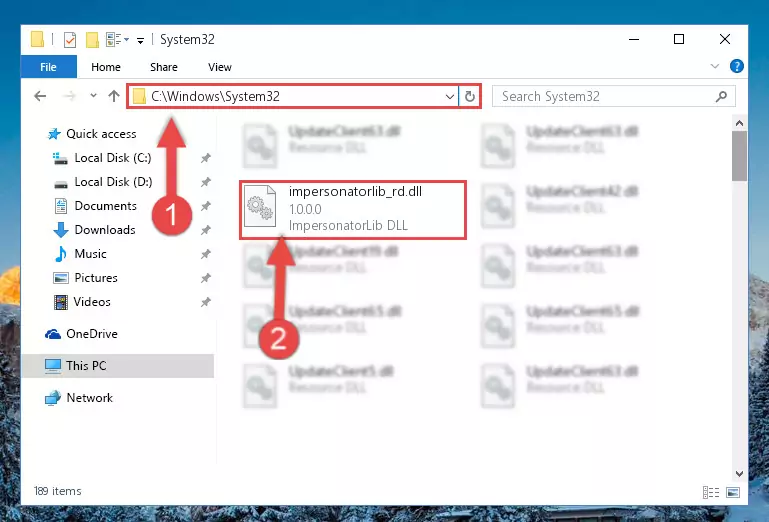
Task: Click the Search System32 field
Action: tap(614, 97)
